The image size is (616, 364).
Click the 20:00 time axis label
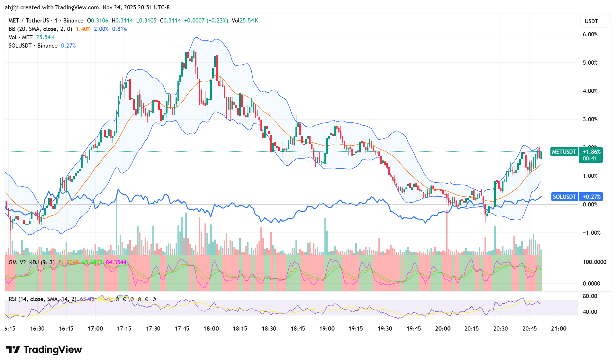point(443,329)
